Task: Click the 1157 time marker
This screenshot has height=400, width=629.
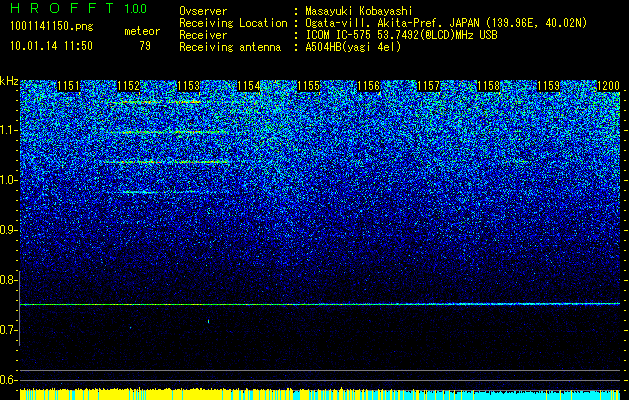Action: (428, 86)
